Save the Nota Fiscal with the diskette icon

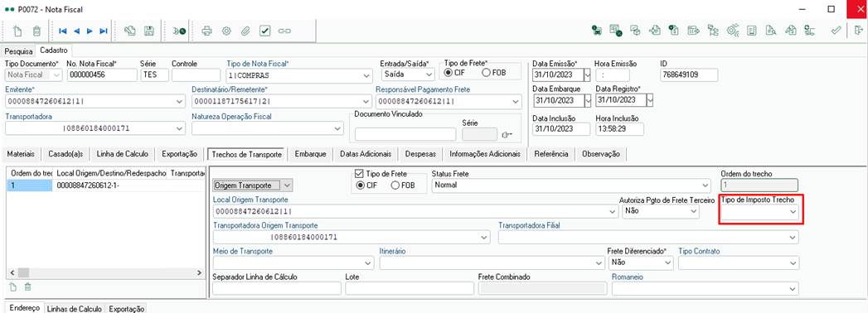[x=149, y=31]
